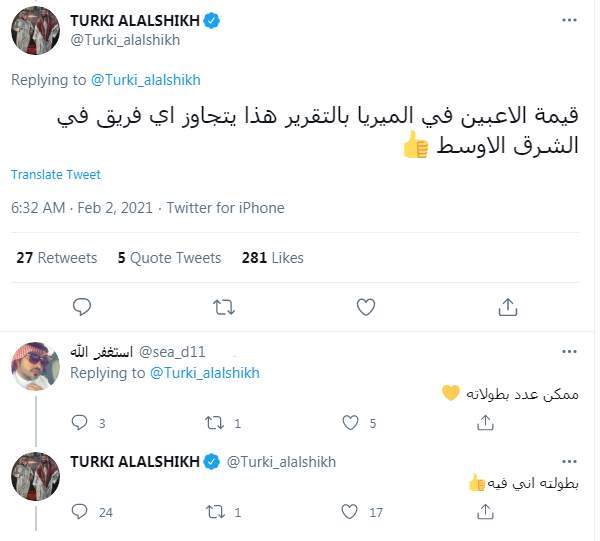The width and height of the screenshot is (600, 541).
Task: Reply to the main tweet
Action: point(82,306)
